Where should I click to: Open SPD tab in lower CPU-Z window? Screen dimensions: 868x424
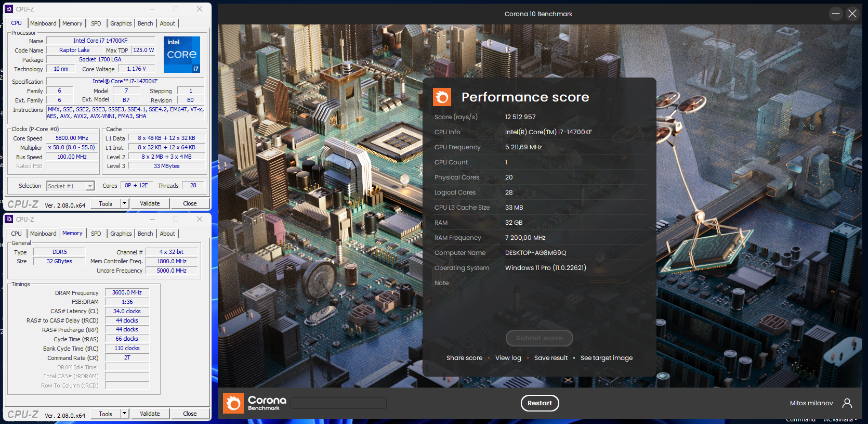click(96, 234)
